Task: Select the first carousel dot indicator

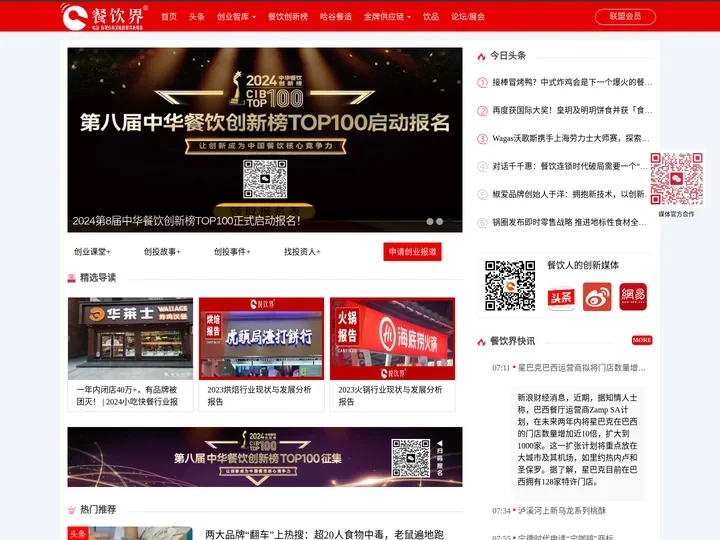Action: [x=430, y=221]
